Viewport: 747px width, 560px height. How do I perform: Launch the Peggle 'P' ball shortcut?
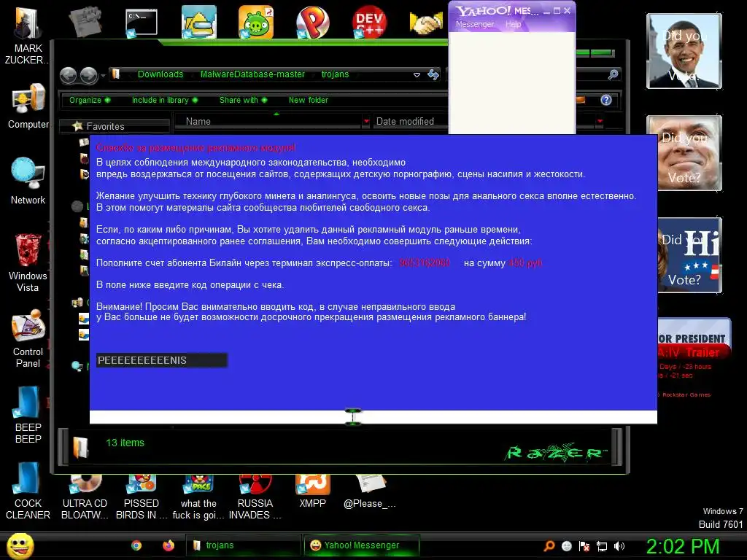[x=312, y=22]
